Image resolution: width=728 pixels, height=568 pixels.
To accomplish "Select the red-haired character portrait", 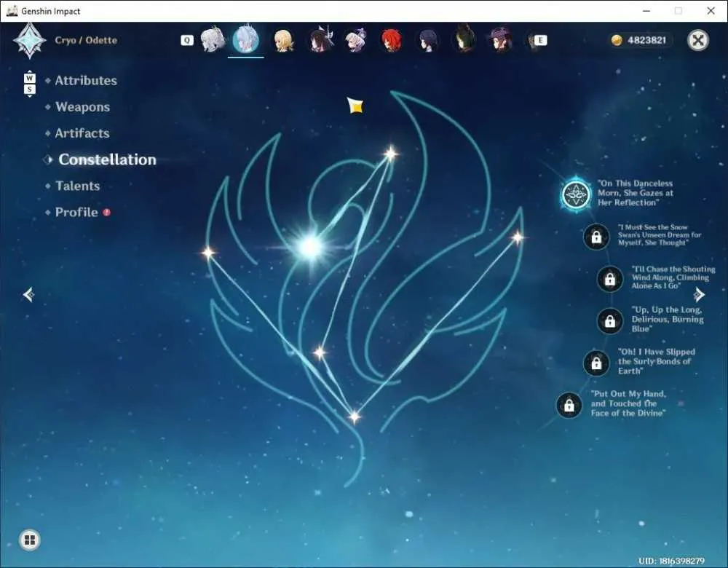I will 392,40.
